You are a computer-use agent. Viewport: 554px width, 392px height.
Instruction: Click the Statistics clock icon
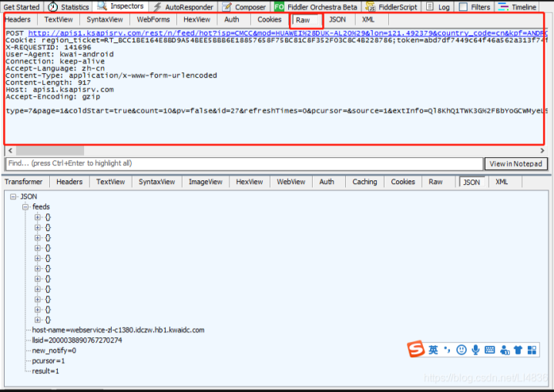click(x=52, y=7)
